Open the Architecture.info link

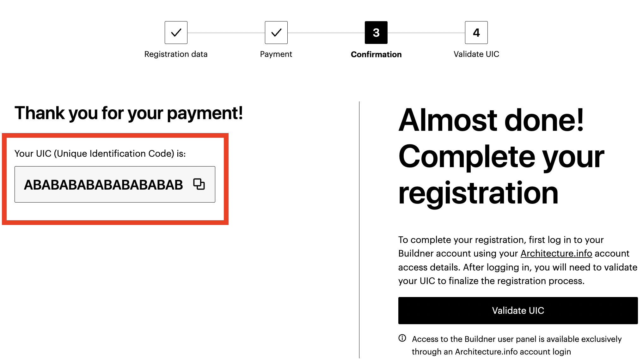point(556,253)
